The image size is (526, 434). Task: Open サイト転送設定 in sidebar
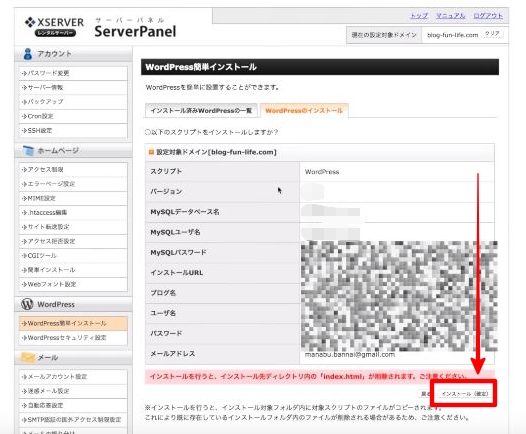[73, 227]
